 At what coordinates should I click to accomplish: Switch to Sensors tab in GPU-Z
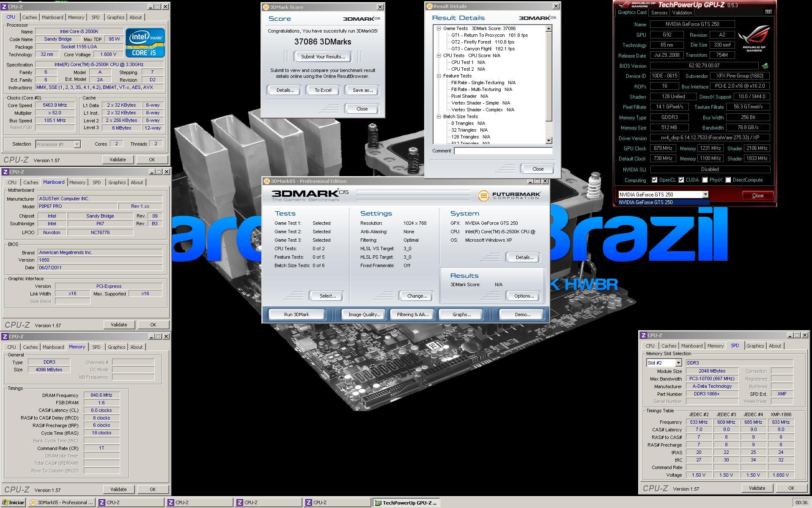(x=659, y=13)
